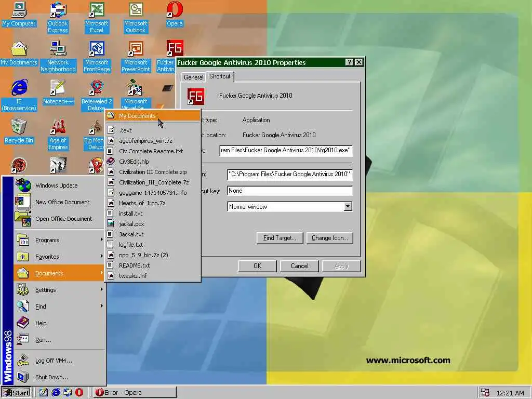532x399 pixels.
Task: Open Civilization III Complete.zip entry
Action: pos(153,172)
